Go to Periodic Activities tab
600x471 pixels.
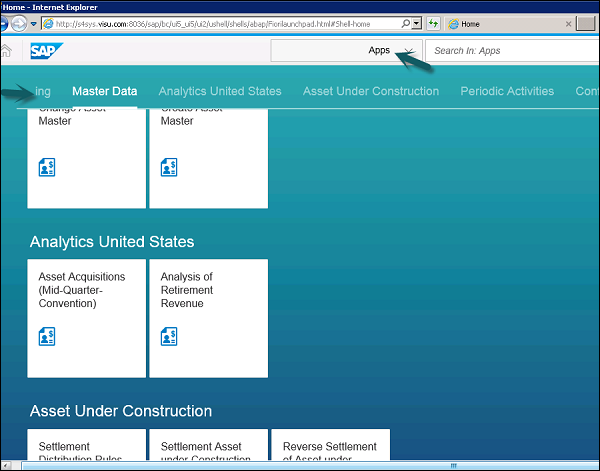coord(506,91)
